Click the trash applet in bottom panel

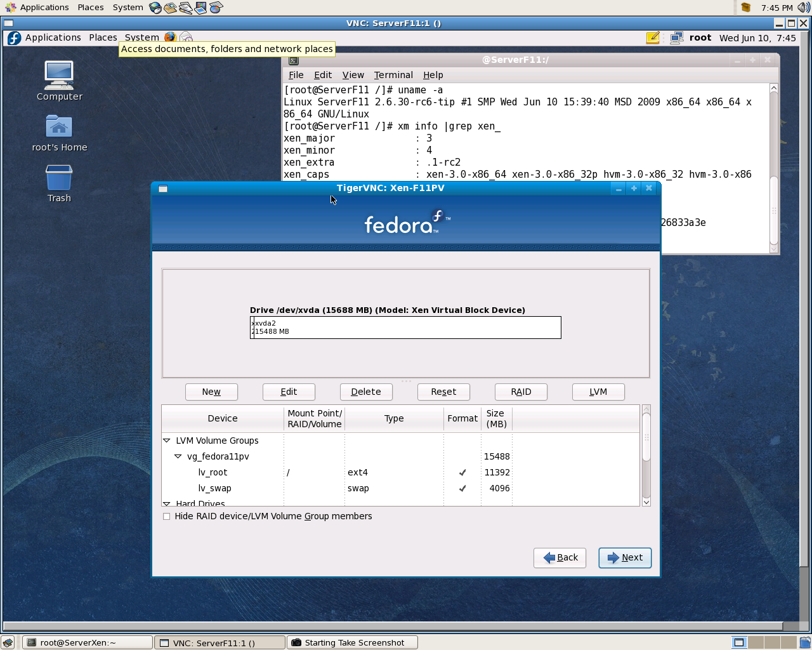pos(804,642)
